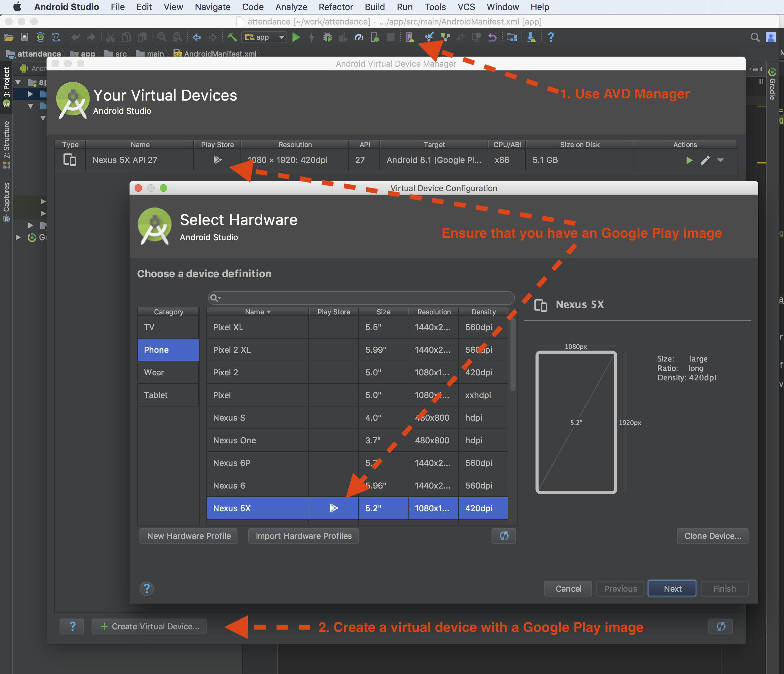This screenshot has height=674, width=784.
Task: Click AndroidManifest.xml in the breadcrumb bar
Action: (x=215, y=53)
